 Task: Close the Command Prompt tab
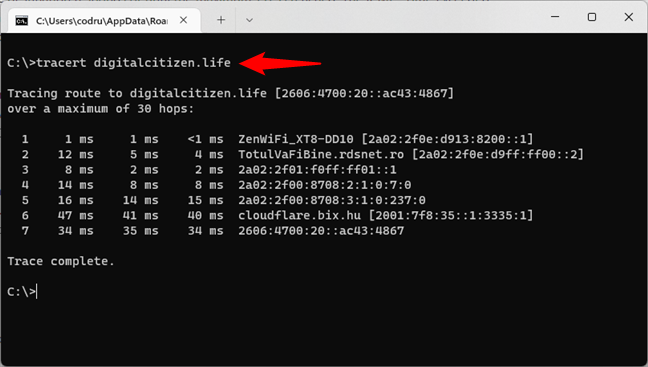click(183, 20)
